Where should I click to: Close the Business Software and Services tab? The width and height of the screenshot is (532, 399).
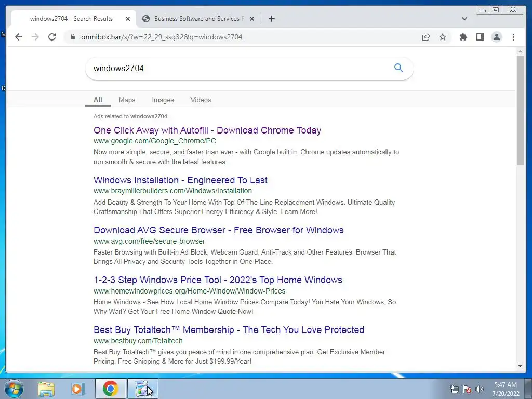tap(252, 19)
